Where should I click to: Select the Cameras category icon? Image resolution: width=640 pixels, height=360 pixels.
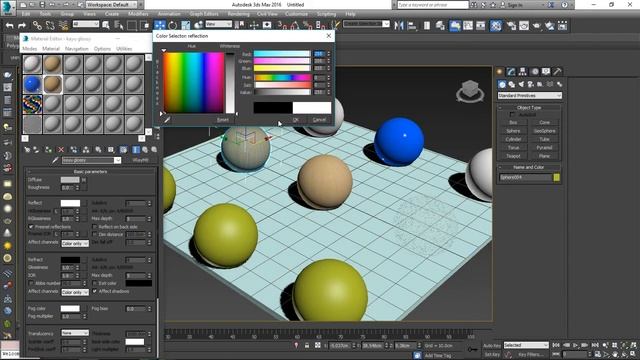(x=531, y=84)
